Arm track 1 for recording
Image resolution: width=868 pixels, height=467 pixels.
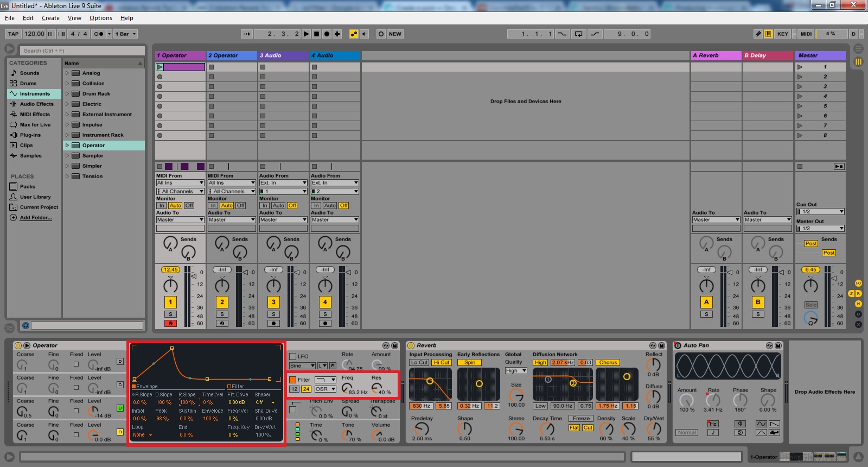[170, 324]
